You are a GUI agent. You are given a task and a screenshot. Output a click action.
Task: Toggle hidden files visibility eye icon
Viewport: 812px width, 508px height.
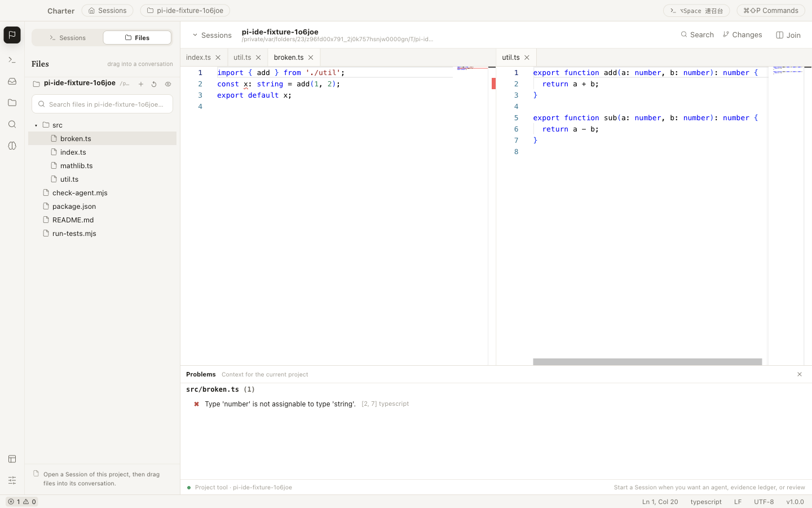[168, 84]
